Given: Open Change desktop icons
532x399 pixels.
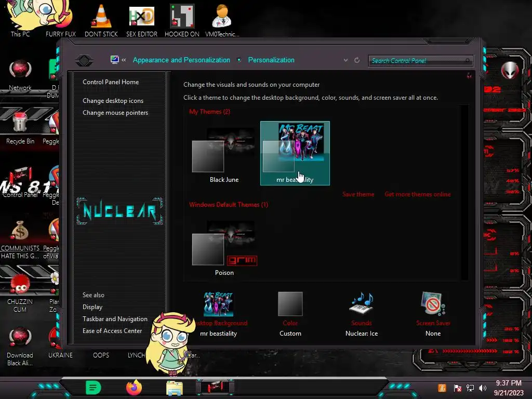Looking at the screenshot, I should click(113, 101).
